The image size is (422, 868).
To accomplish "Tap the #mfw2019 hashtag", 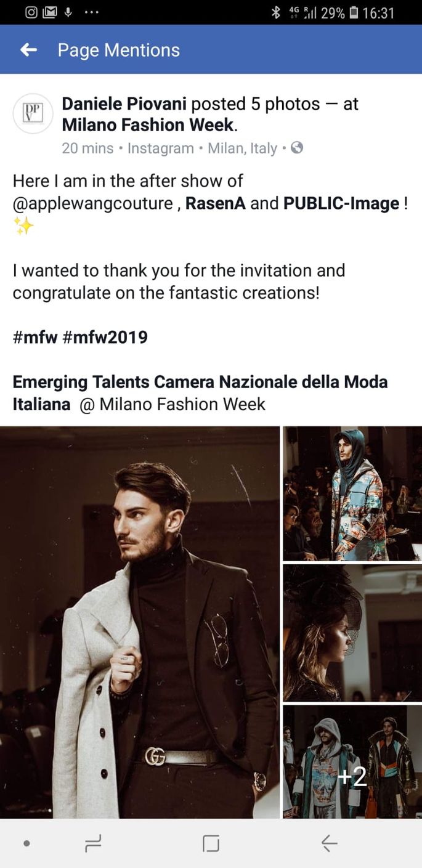I will click(x=105, y=338).
